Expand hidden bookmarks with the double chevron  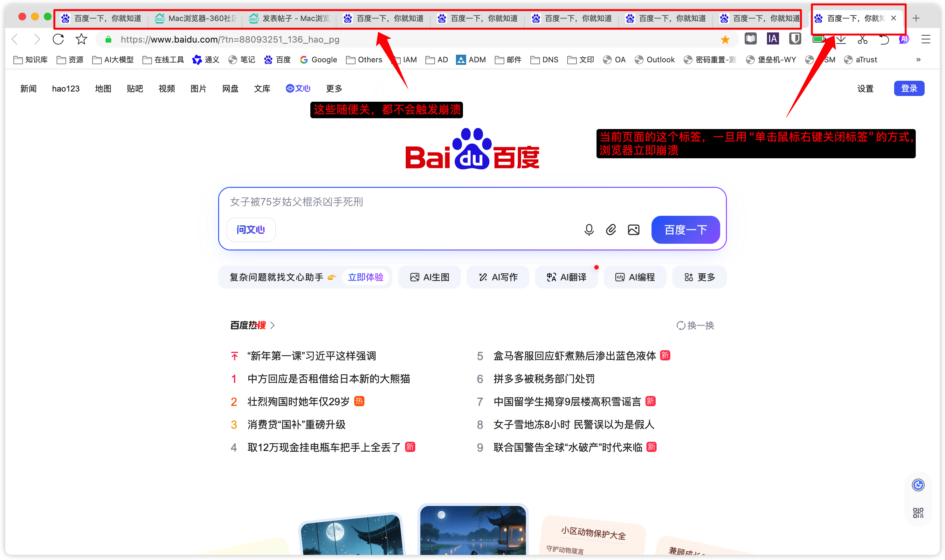coord(918,60)
